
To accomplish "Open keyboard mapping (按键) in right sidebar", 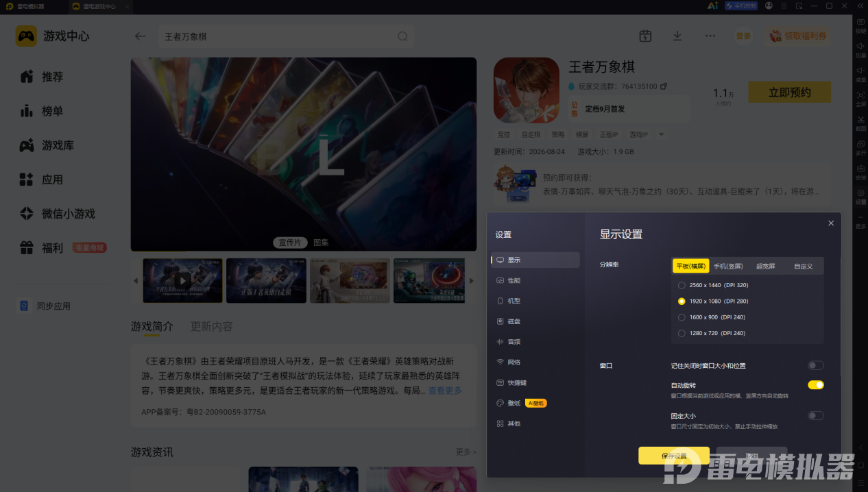I will pos(860,25).
